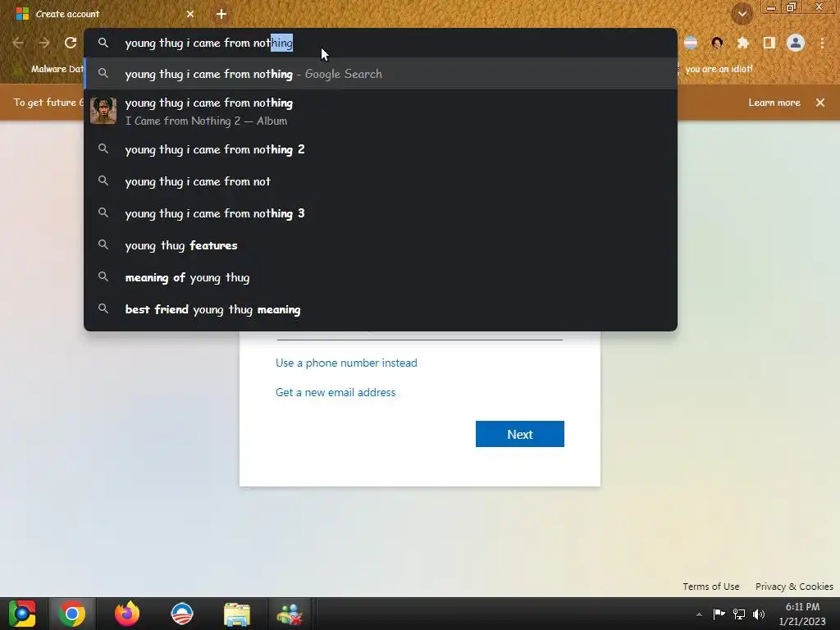This screenshot has height=630, width=840.
Task: Dismiss the orange notification bar
Action: pos(820,103)
